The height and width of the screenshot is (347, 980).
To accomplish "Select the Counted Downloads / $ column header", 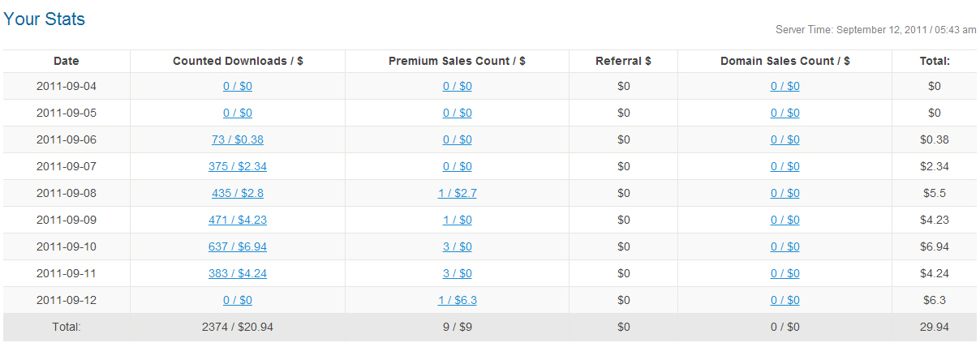I will pos(238,61).
